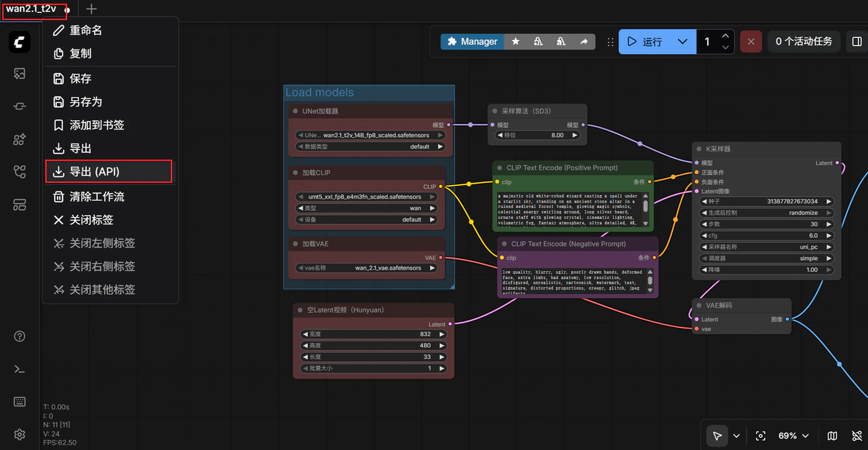Click the save icon next to 保存
The image size is (868, 450).
pyautogui.click(x=58, y=79)
